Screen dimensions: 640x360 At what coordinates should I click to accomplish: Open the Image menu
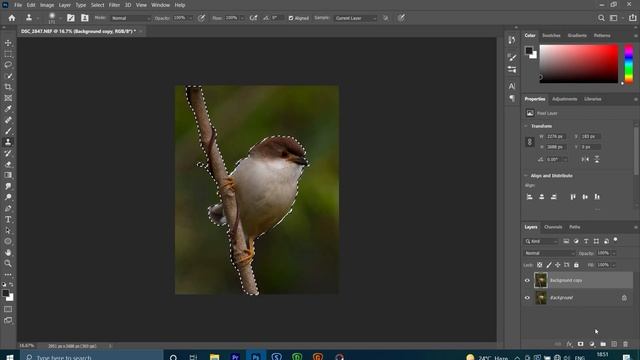(x=47, y=5)
